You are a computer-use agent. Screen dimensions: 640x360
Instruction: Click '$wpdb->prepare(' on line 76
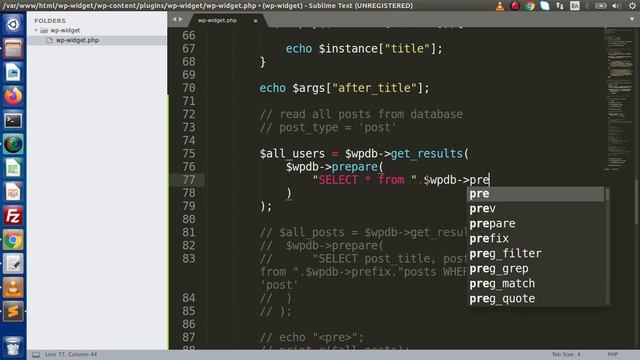coord(335,167)
